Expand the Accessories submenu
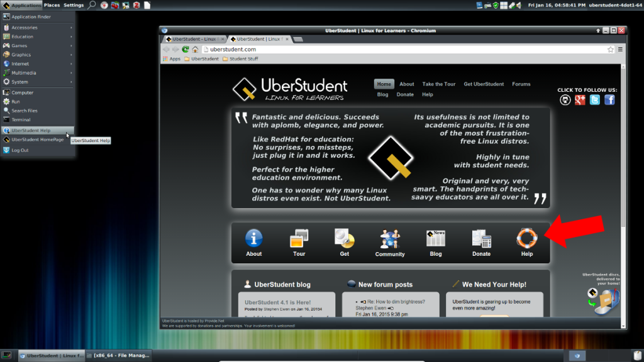The height and width of the screenshot is (362, 644). pos(38,28)
